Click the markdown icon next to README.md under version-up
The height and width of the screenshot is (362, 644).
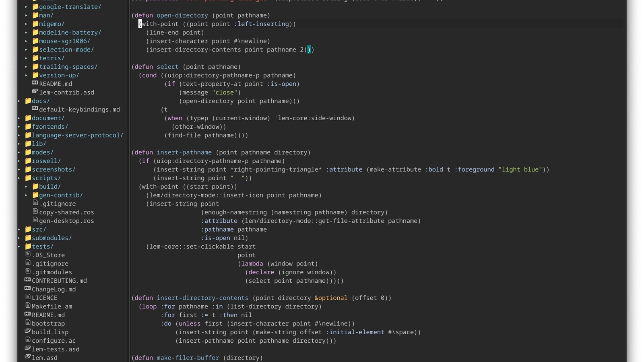point(34,83)
